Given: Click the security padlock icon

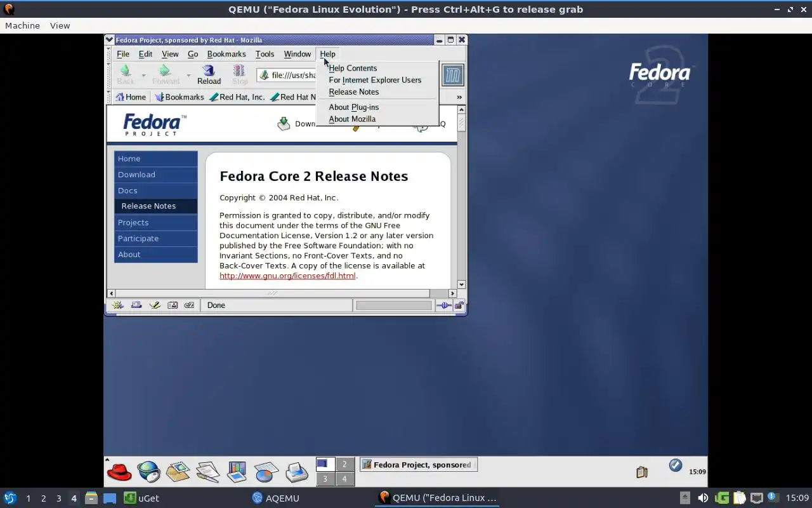Looking at the screenshot, I should pyautogui.click(x=459, y=305).
